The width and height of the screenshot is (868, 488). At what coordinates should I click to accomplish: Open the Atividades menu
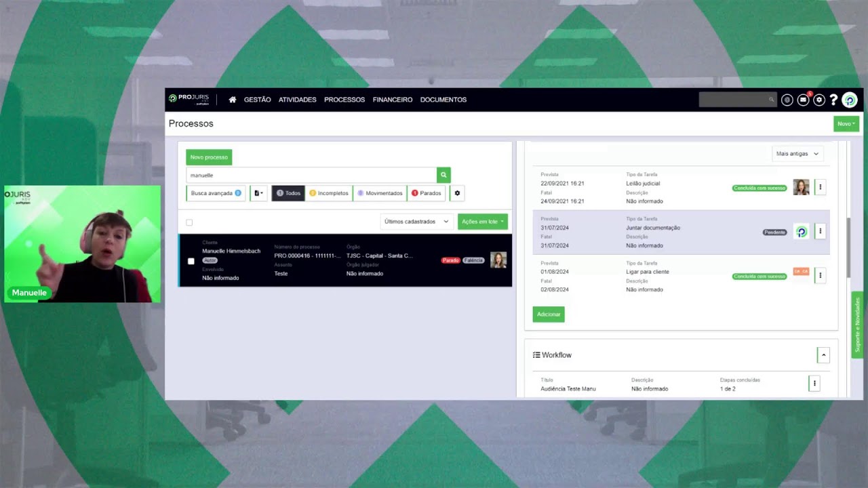tap(297, 100)
